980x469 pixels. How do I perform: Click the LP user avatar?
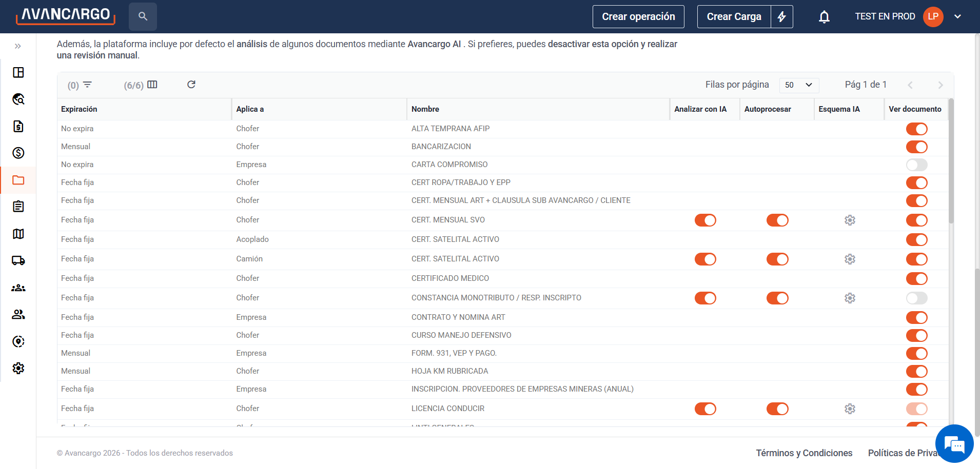click(933, 16)
